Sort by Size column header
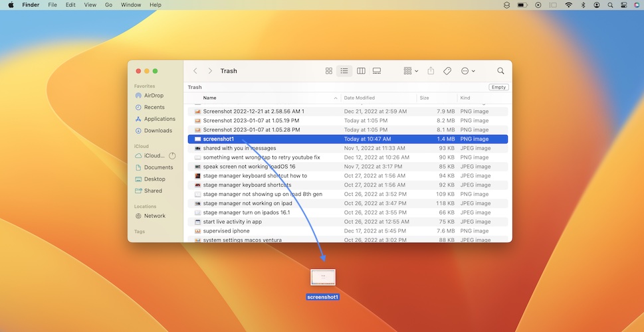 pos(424,98)
